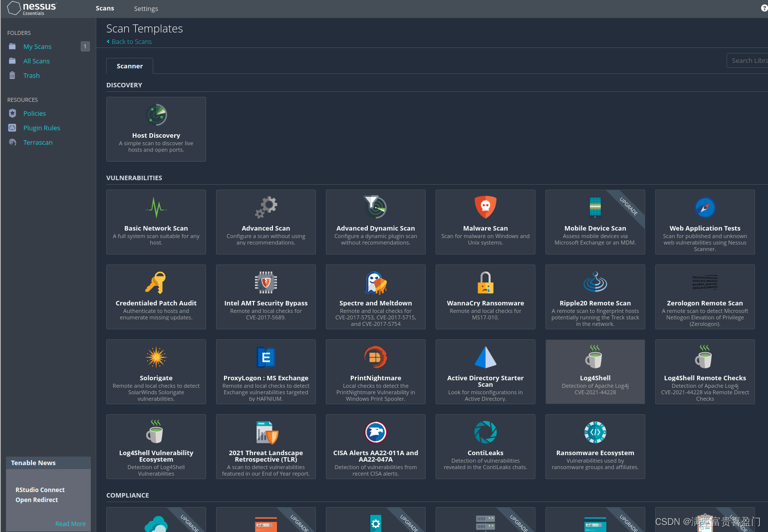Viewport: 768px width, 532px height.
Task: Click the Plugin Rules icon in sidebar
Action: [x=12, y=128]
